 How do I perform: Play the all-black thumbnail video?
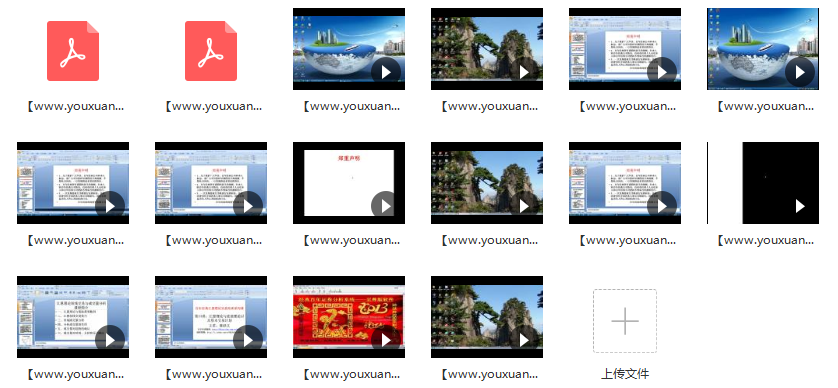(x=800, y=206)
